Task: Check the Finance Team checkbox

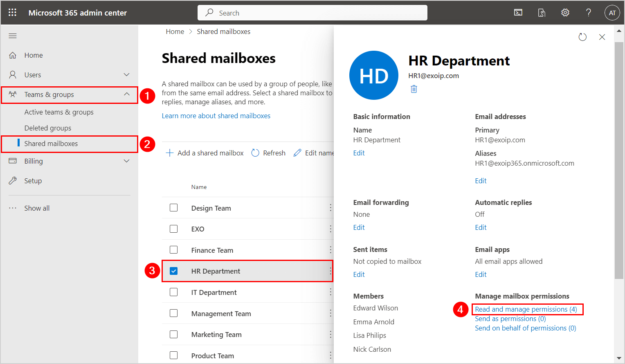Action: click(x=174, y=250)
